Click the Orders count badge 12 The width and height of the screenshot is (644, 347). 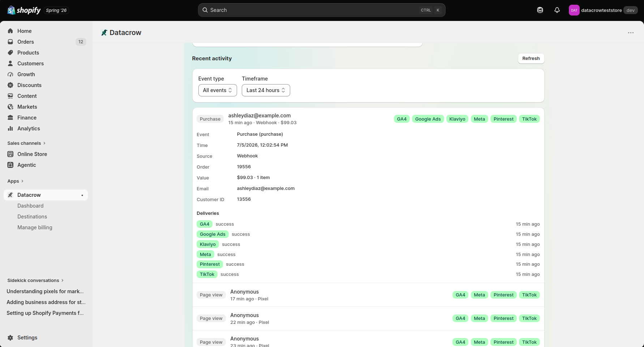[81, 42]
